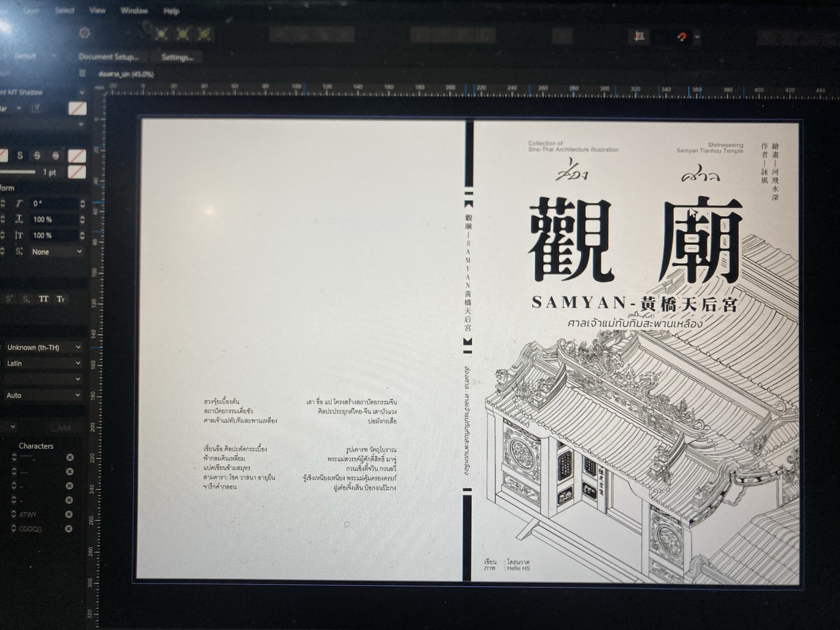
Task: Click the baseline grid icon left of magnet
Action: pyautogui.click(x=639, y=37)
